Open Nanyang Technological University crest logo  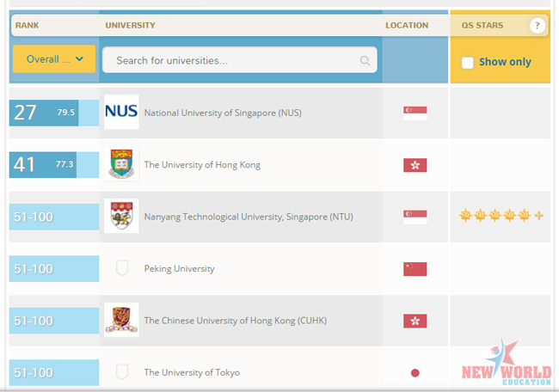121,216
